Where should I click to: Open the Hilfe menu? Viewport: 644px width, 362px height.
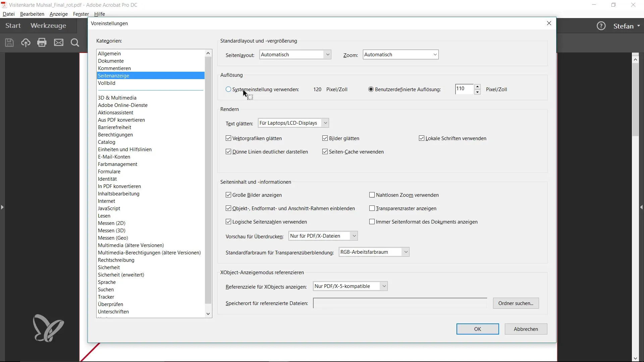(100, 14)
